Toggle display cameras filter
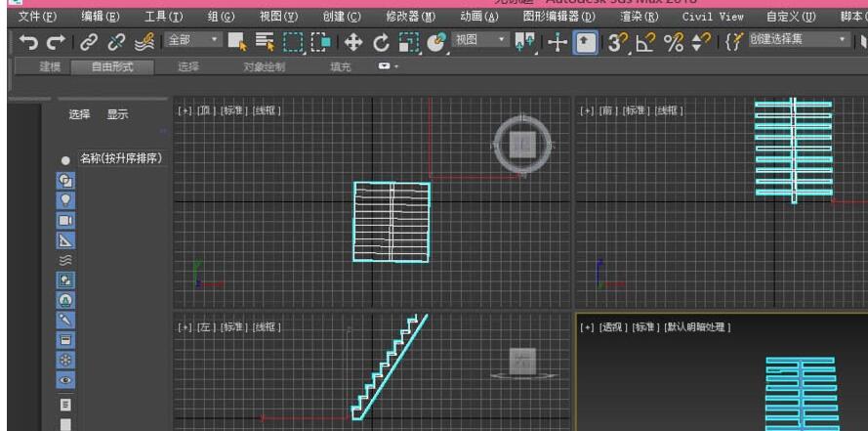This screenshot has height=431, width=868. click(x=65, y=221)
